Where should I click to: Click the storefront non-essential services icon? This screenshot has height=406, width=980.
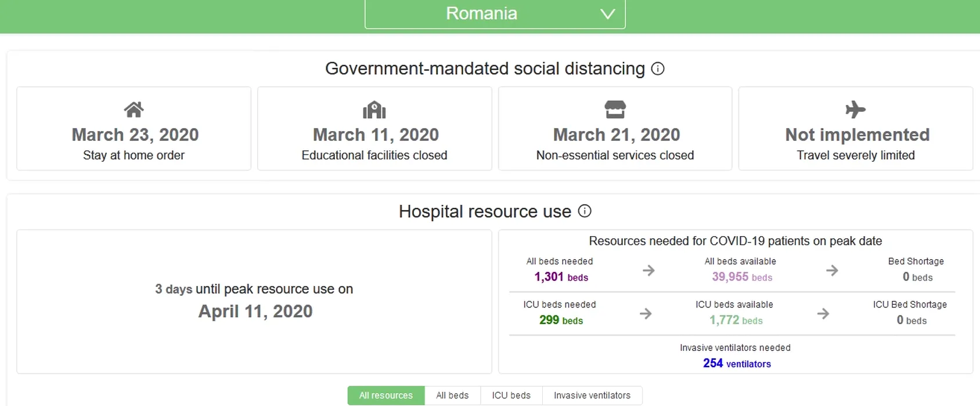(x=615, y=109)
